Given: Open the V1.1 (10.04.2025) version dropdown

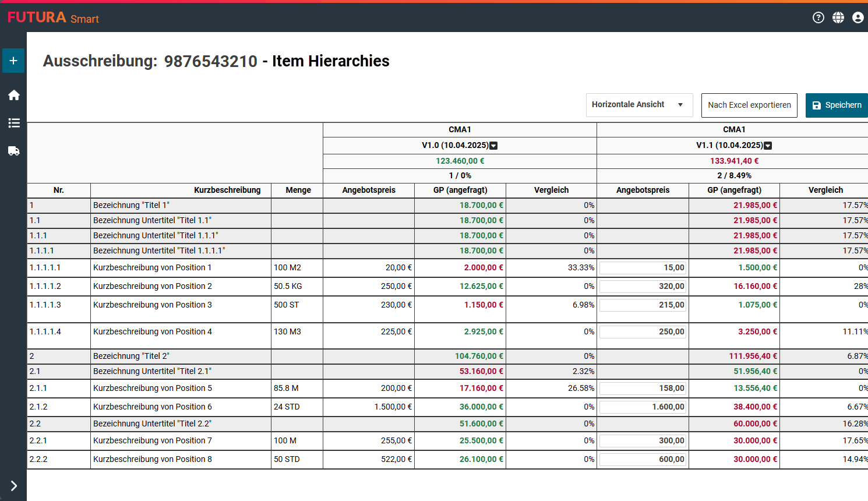Looking at the screenshot, I should [768, 146].
